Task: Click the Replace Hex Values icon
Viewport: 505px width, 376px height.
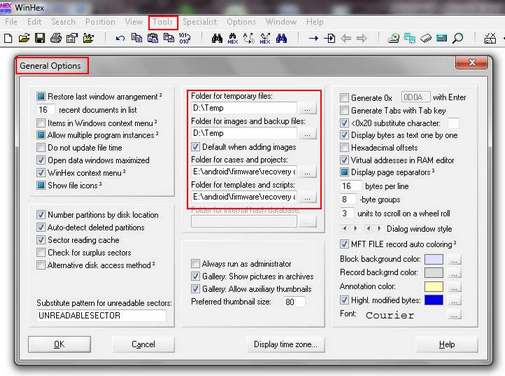Action: coord(265,38)
